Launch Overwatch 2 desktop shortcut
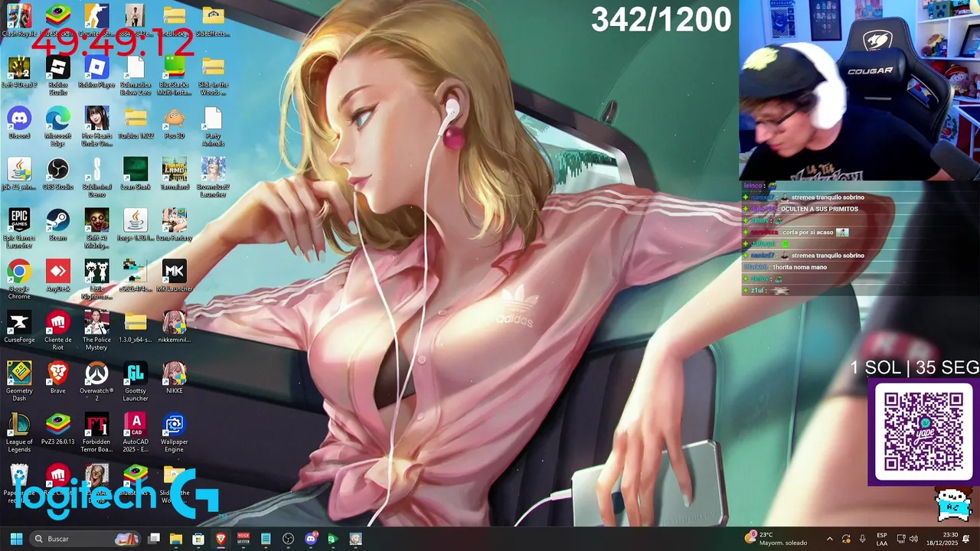Image resolution: width=980 pixels, height=551 pixels. point(96,382)
